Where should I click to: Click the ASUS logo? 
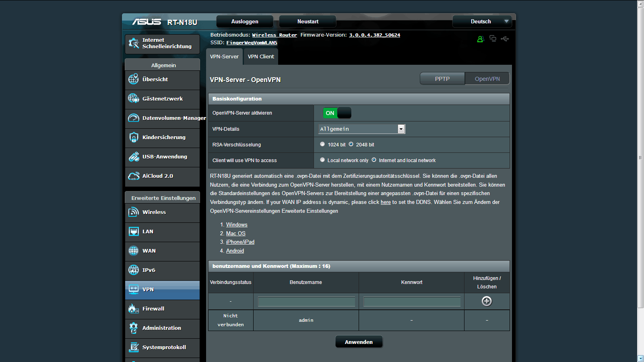pos(147,22)
